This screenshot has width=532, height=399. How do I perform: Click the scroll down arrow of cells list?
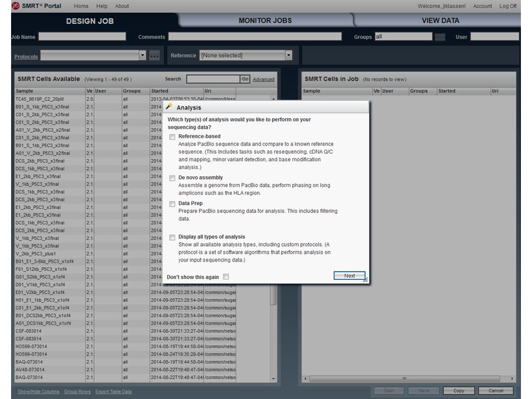pyautogui.click(x=273, y=378)
